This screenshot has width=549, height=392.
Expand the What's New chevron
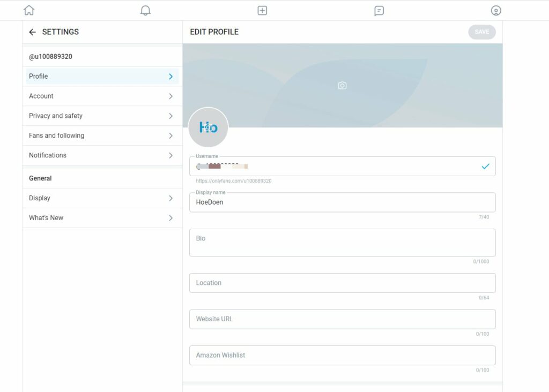click(170, 218)
